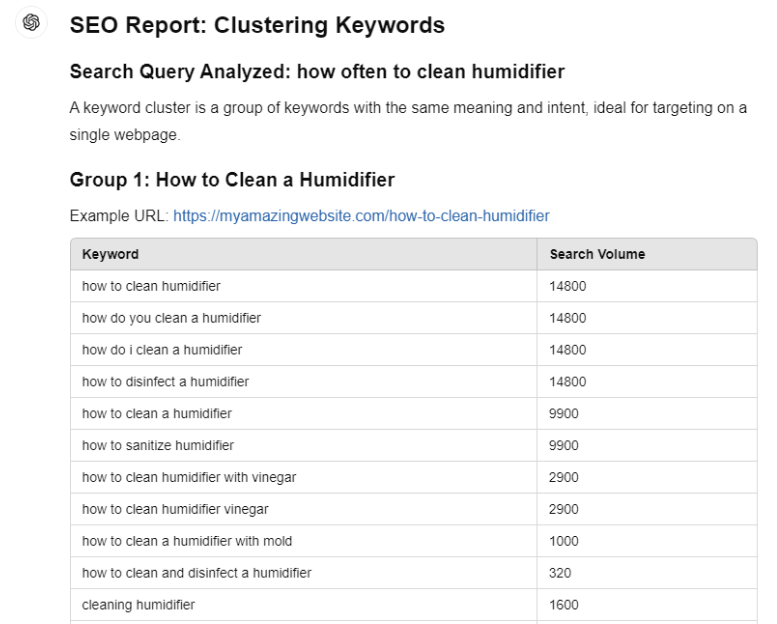This screenshot has width=777, height=624.
Task: Select the 'how to clean humidifier' keyword cell
Action: (x=304, y=286)
